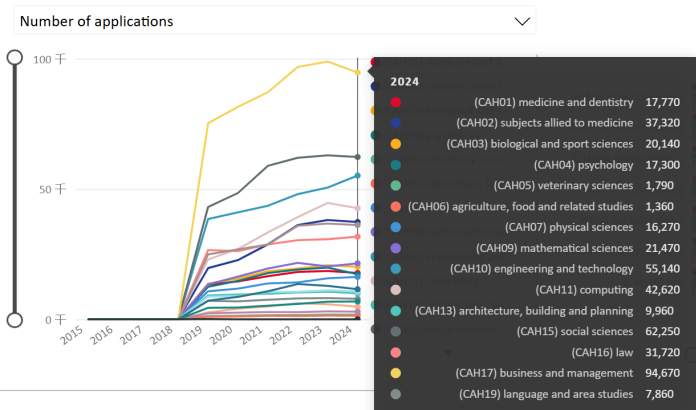Click the 100 thousand y-axis label

(x=49, y=59)
